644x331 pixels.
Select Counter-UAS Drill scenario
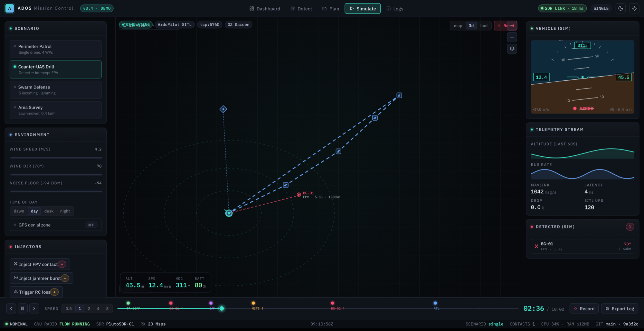tap(56, 69)
